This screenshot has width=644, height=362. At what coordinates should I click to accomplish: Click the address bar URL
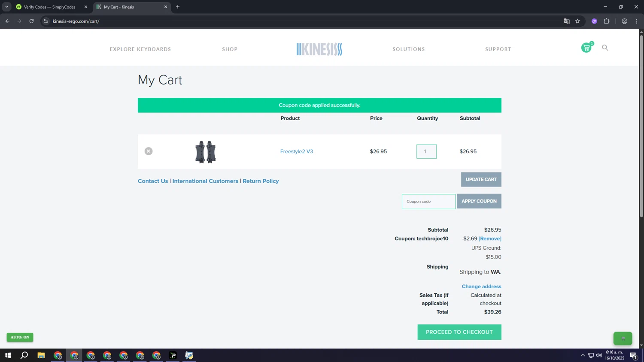76,21
